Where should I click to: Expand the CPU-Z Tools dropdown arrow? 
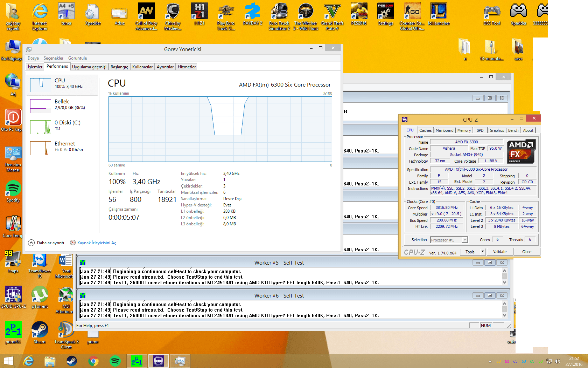pyautogui.click(x=483, y=252)
